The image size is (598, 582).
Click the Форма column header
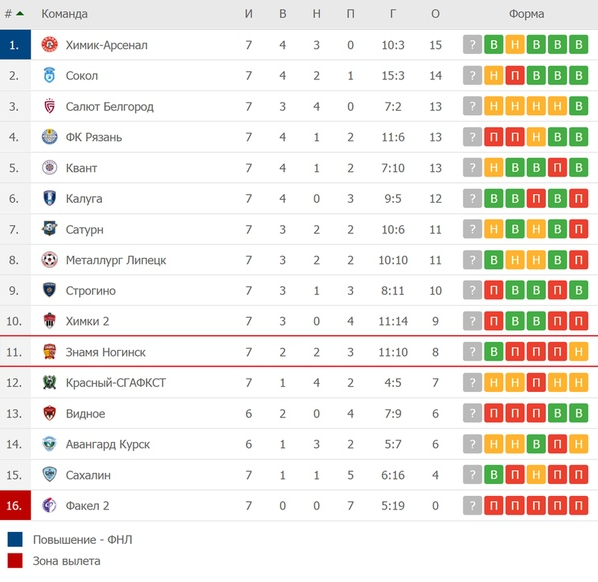click(526, 14)
